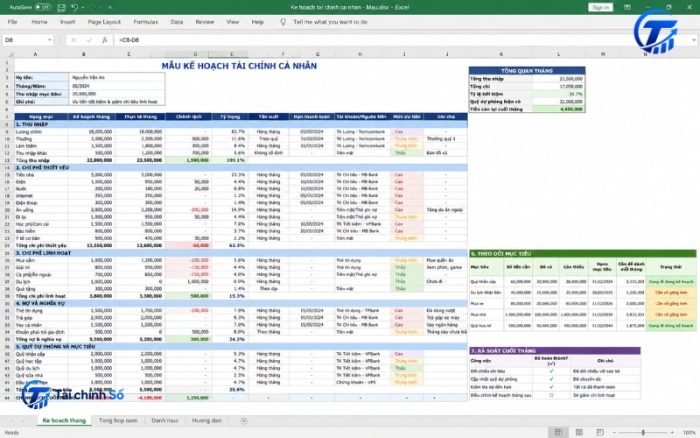The height and width of the screenshot is (438, 700).
Task: Click the 3. CHI PHÍ LINH HOẠT section row
Action: pos(241,253)
